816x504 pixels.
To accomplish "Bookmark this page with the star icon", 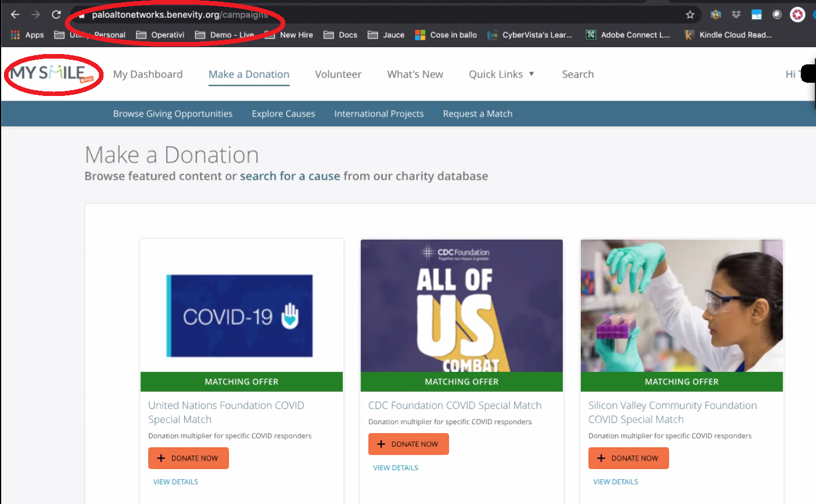I will tap(690, 15).
